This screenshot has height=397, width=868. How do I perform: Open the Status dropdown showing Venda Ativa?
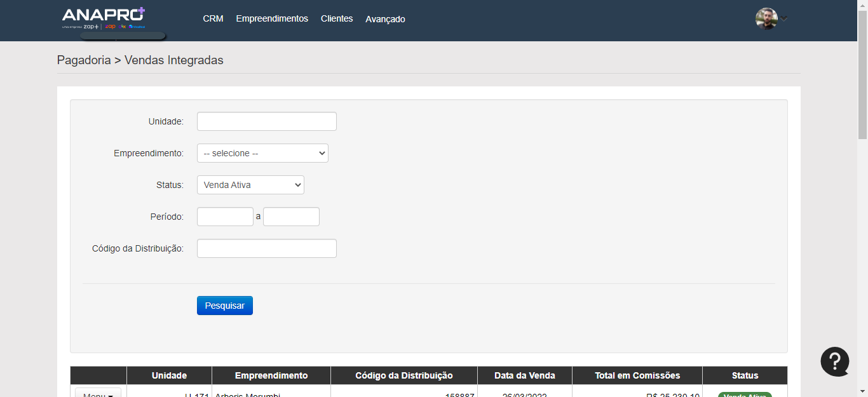point(250,185)
